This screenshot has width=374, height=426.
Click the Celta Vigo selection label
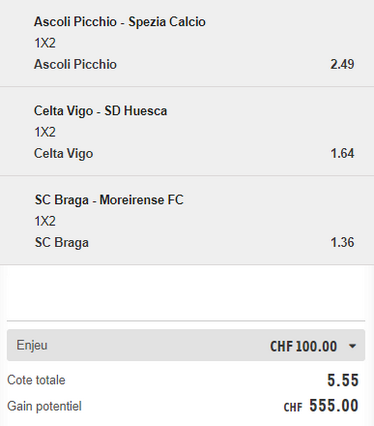64,154
